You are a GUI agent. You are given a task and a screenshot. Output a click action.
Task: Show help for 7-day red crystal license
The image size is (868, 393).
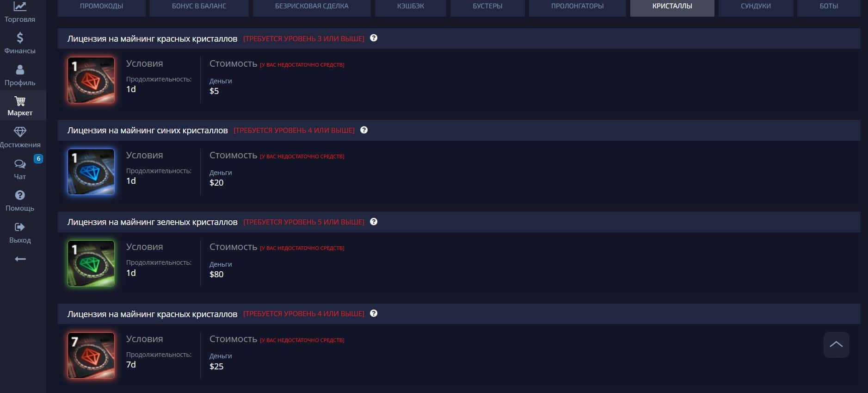[x=374, y=313]
